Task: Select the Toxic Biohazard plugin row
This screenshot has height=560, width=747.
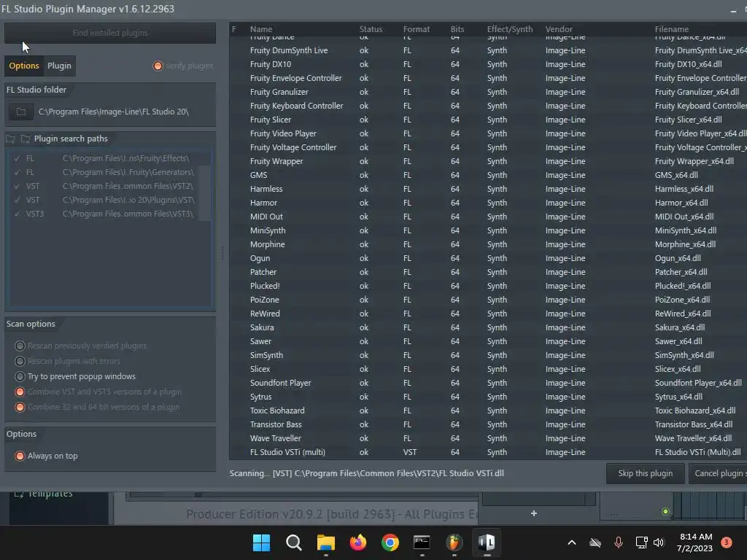Action: [488, 411]
